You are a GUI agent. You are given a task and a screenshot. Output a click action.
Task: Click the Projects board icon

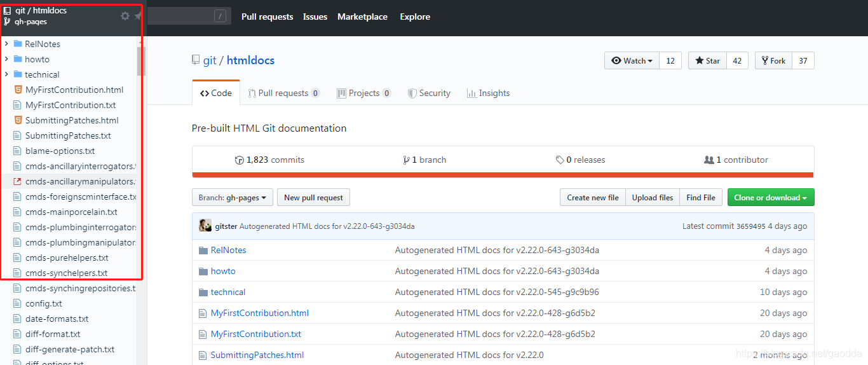[341, 93]
